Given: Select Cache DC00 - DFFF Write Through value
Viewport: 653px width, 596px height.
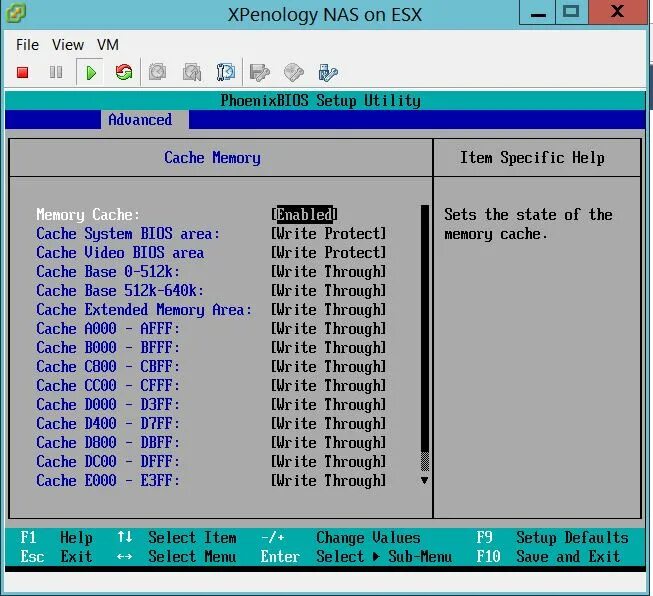Looking at the screenshot, I should tap(329, 461).
